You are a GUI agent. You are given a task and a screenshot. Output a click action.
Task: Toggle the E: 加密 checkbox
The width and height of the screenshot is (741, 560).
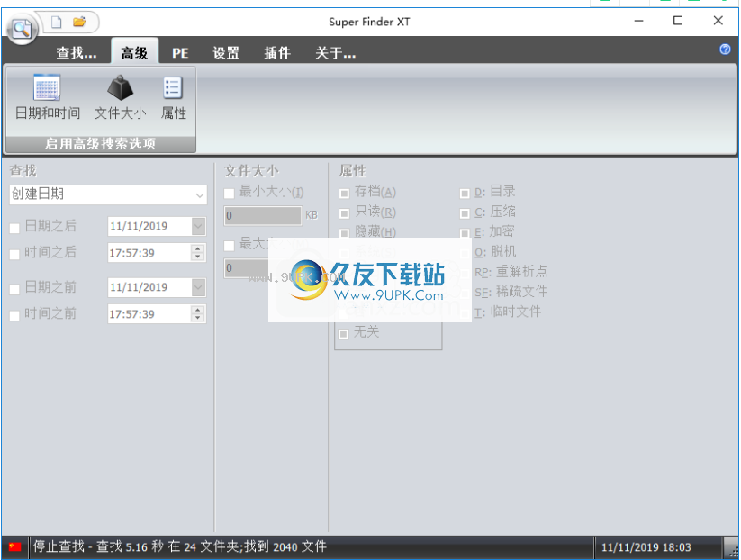[465, 233]
